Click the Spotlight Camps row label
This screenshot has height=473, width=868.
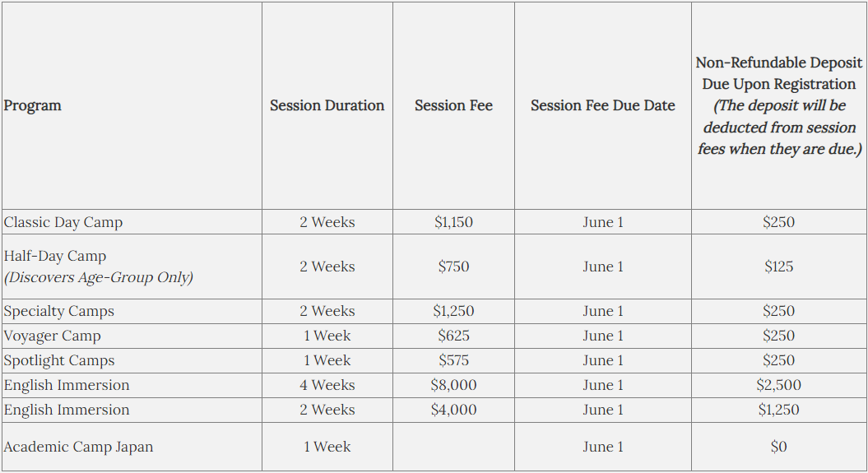pos(58,360)
